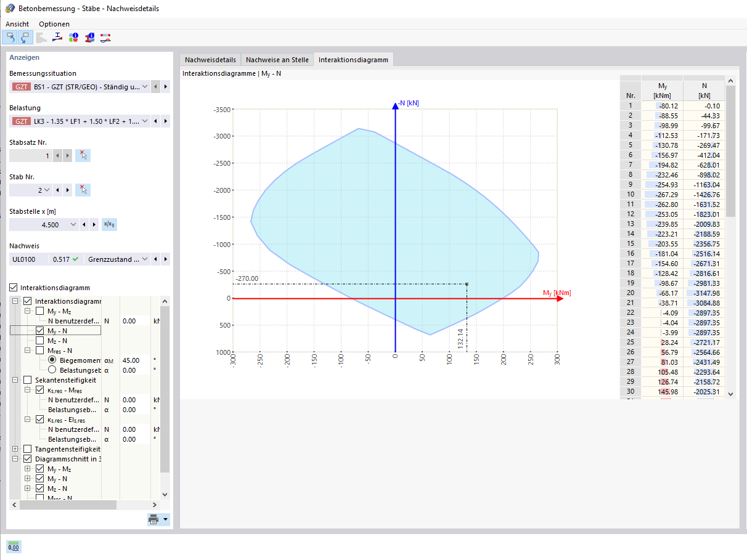This screenshot has width=747, height=560.
Task: Pick Stab graphically with cursor icon
Action: [83, 190]
